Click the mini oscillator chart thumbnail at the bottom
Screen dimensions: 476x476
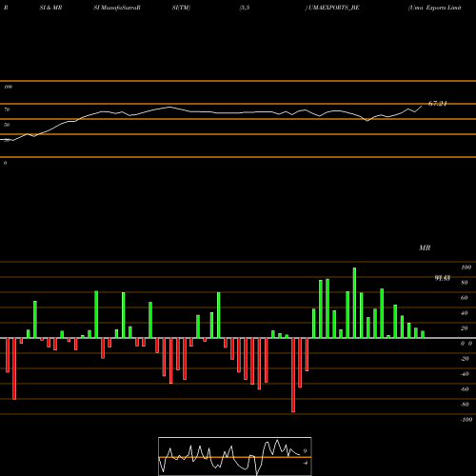coord(235,456)
